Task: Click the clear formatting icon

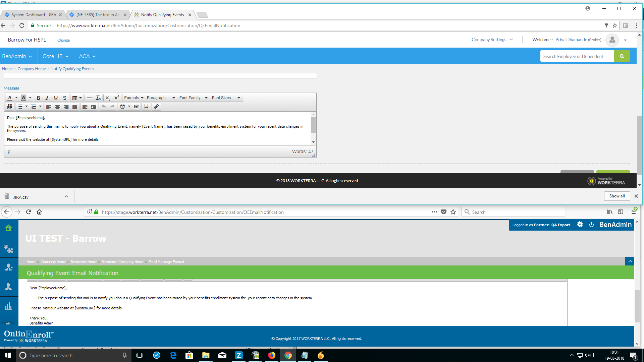Action: coord(98,98)
